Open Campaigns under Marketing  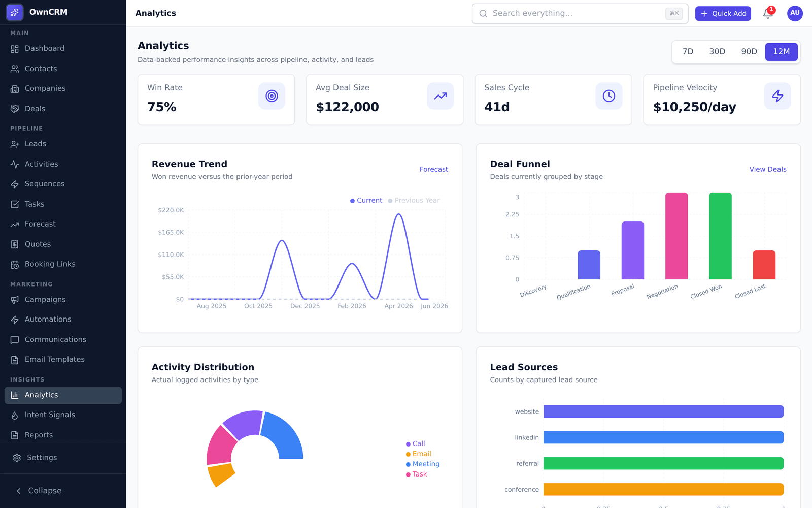pos(63,300)
